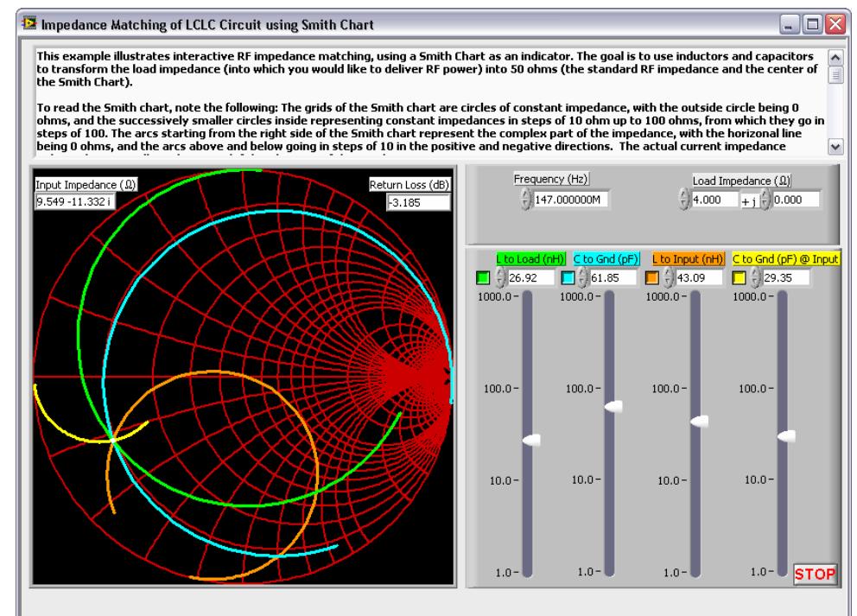Click the L to Load value field 26.92
This screenshot has width=857, height=616.
coord(530,277)
